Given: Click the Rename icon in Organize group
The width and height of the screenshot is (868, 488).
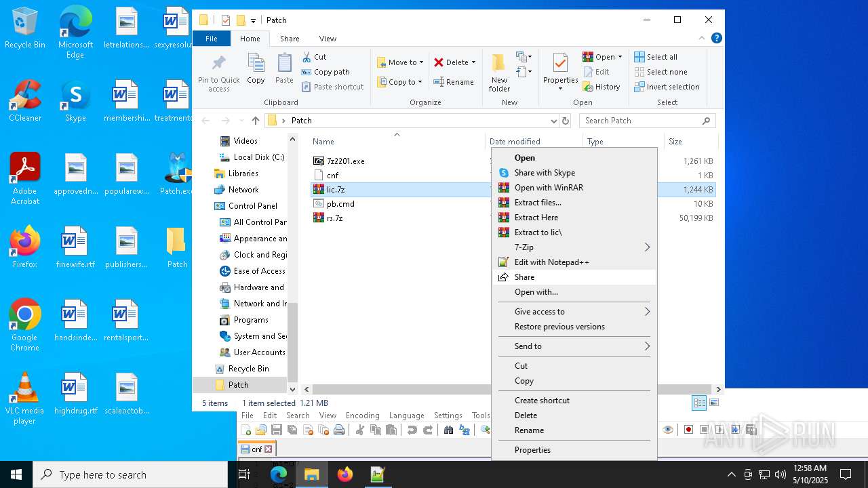Looking at the screenshot, I should point(439,82).
